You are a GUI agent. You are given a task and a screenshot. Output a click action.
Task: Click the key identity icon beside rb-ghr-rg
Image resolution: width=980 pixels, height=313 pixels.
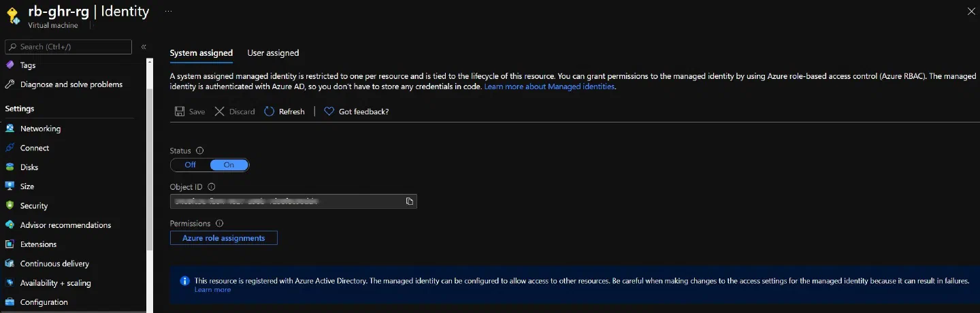pos(13,16)
